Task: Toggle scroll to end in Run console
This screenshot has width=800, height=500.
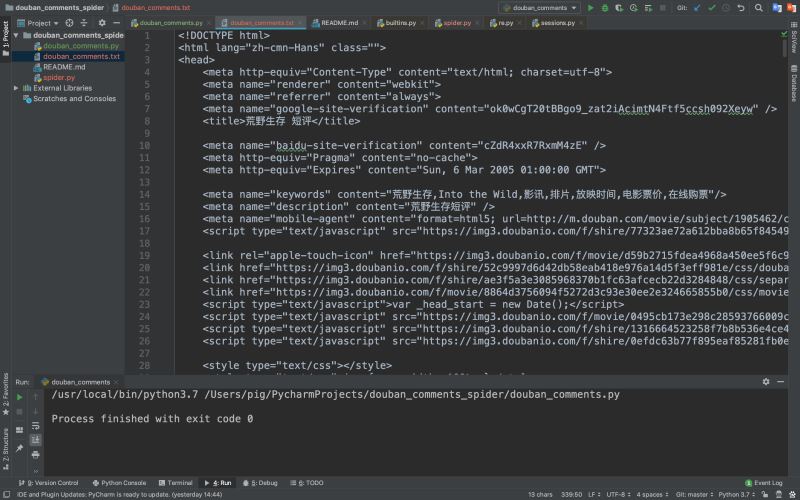Action: [x=35, y=440]
